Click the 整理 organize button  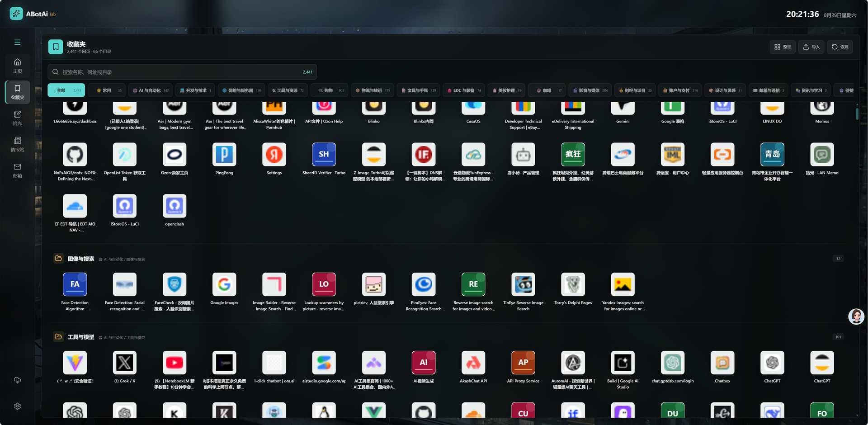coord(783,47)
